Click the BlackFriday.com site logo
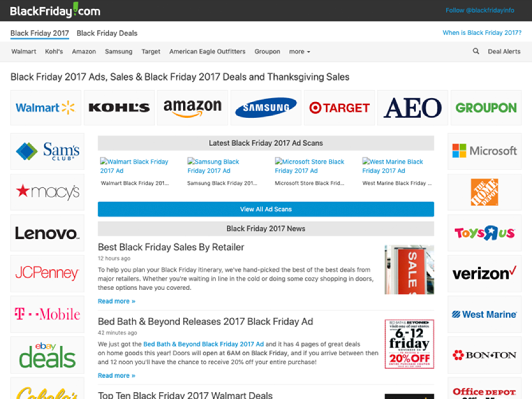 [55, 11]
